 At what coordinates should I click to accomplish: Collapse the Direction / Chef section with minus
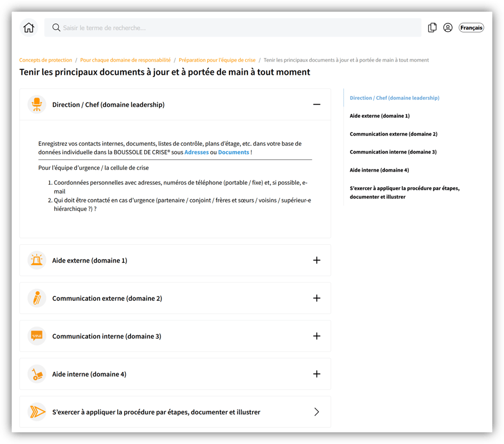click(317, 105)
